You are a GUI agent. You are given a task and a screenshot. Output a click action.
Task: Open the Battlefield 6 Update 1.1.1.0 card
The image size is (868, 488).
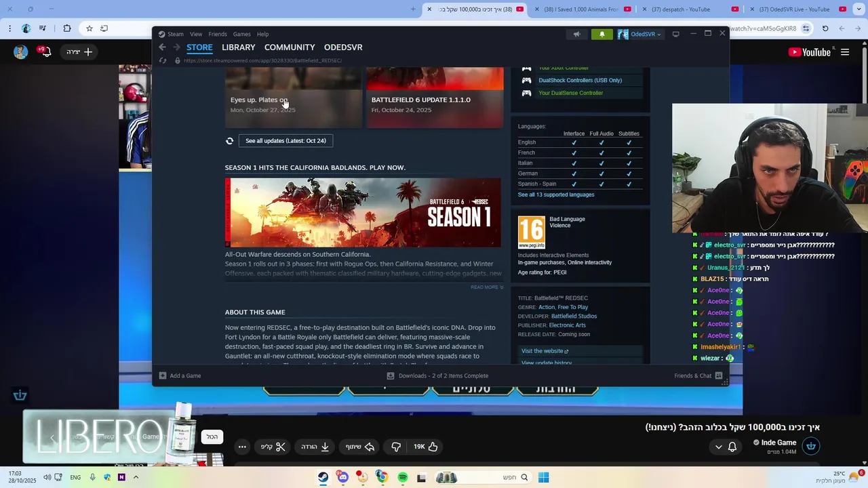pyautogui.click(x=435, y=97)
